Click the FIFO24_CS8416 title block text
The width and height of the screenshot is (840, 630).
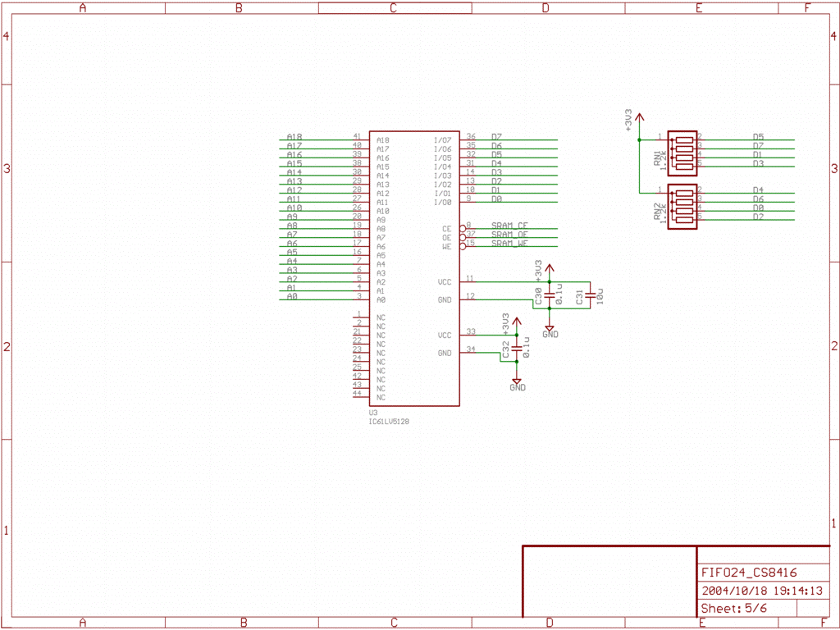click(x=749, y=573)
